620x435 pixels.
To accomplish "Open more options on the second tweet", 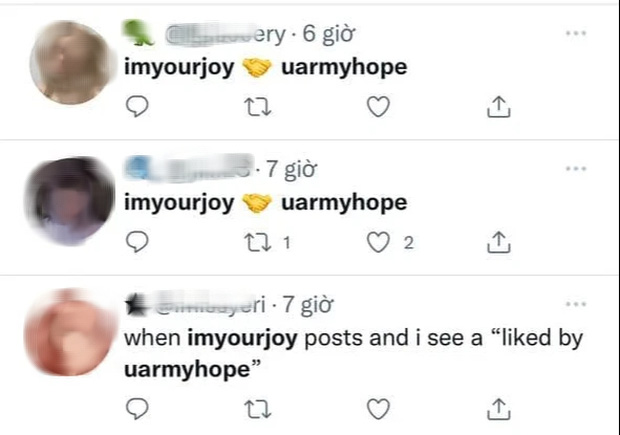I will (x=576, y=169).
